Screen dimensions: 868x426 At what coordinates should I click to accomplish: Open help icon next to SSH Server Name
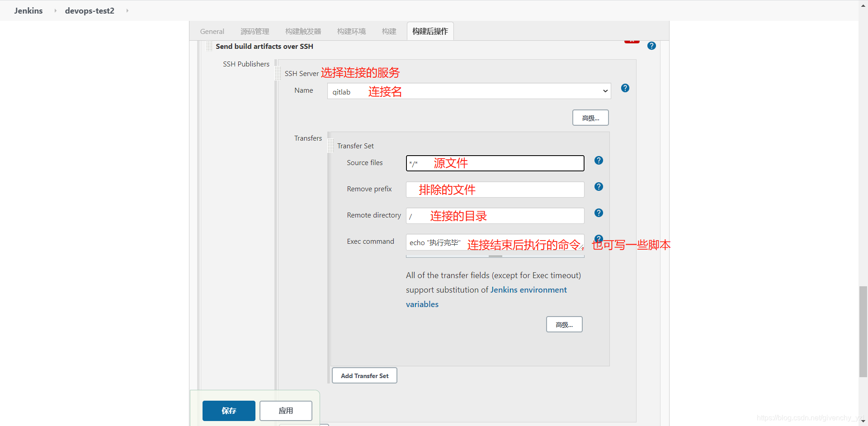tap(625, 88)
